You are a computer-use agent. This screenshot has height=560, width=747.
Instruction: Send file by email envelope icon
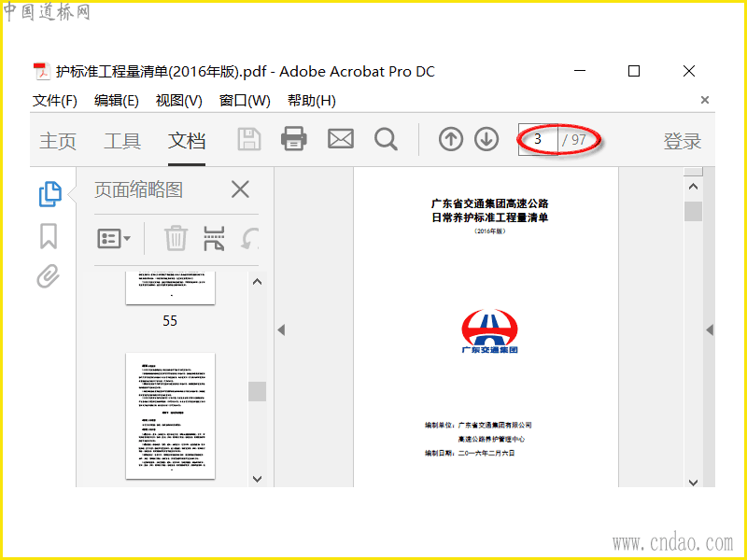(341, 139)
